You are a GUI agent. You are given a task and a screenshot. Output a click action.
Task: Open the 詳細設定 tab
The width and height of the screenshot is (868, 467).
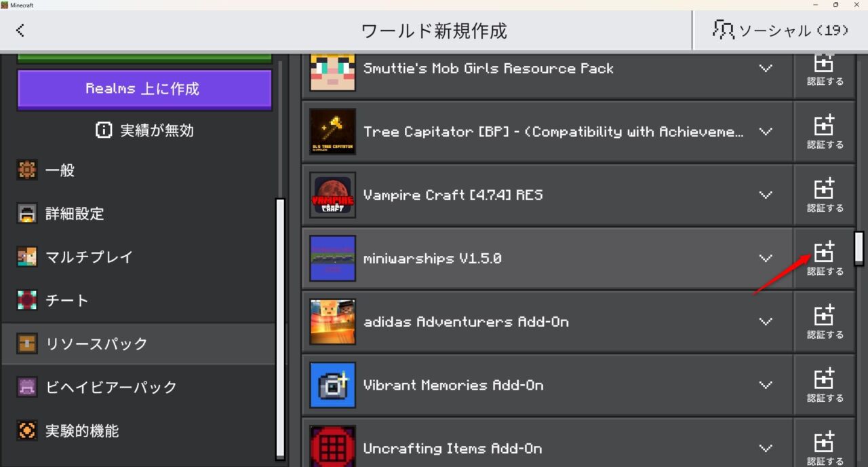pyautogui.click(x=139, y=214)
